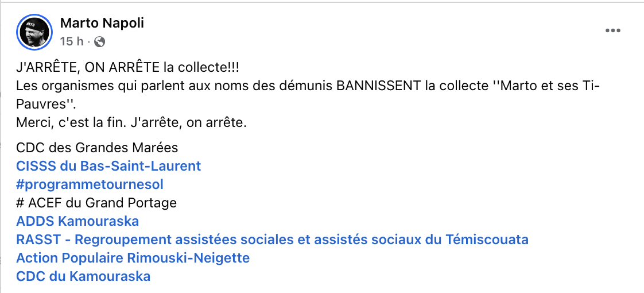Viewport: 644px width, 293px height.
Task: Click the quoted phrase Marto et ses Ti-
Action: [547, 86]
